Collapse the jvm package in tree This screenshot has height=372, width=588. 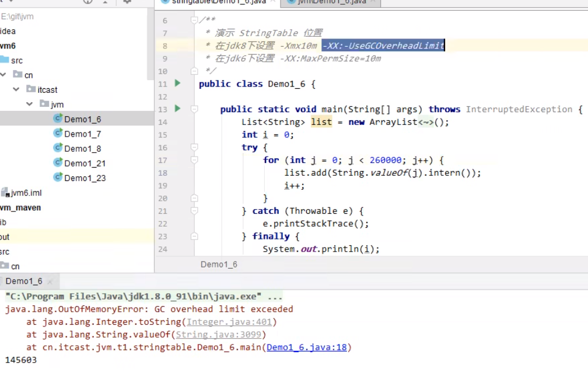(29, 104)
